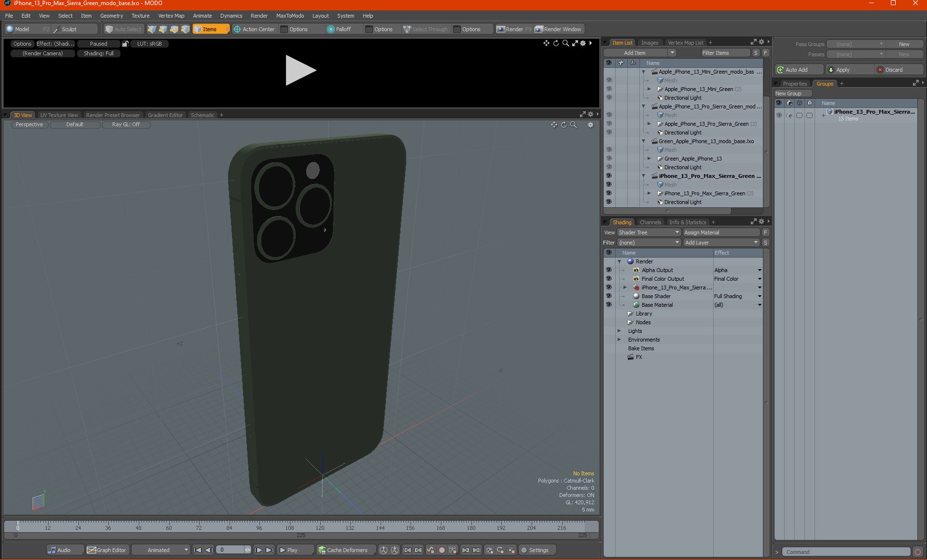Click the record keyframe circle icon

[x=442, y=550]
